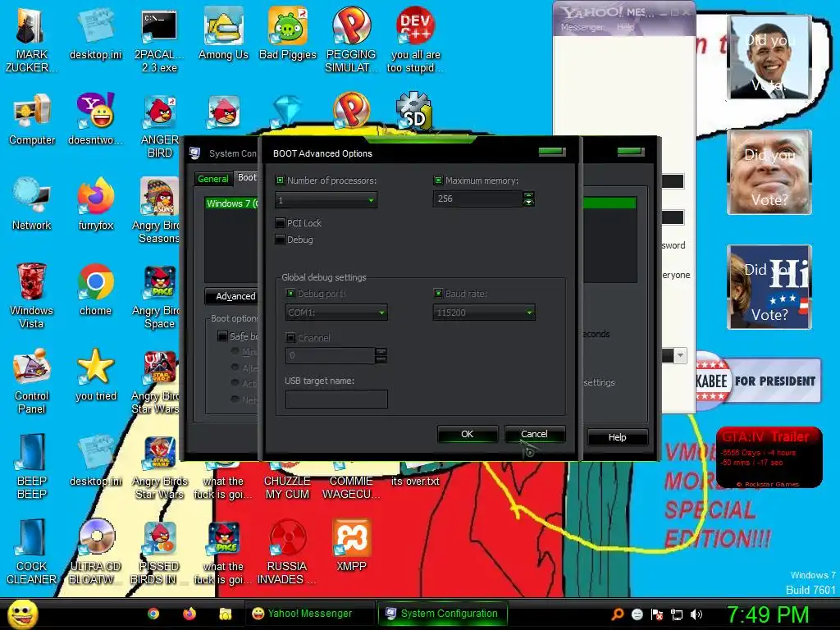Screen dimensions: 840x630
Task: Select the Windows 7 boot entry
Action: point(231,203)
